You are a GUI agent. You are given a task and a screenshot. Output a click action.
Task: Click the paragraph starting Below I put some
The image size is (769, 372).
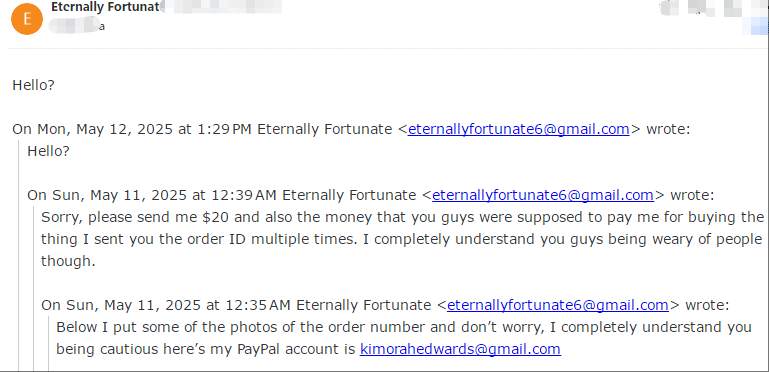click(x=404, y=338)
